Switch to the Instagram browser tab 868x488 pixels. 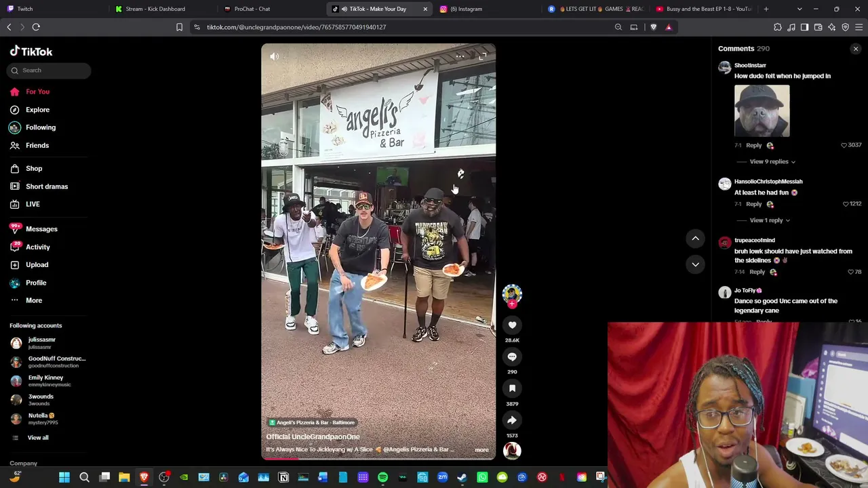click(488, 9)
